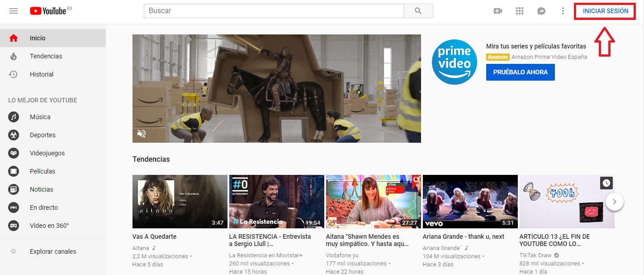Click Mira tus series y películas favoritas

tap(536, 46)
